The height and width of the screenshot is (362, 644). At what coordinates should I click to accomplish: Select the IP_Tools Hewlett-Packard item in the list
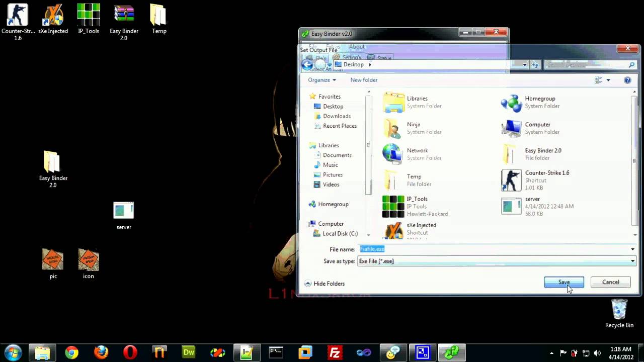point(416,206)
